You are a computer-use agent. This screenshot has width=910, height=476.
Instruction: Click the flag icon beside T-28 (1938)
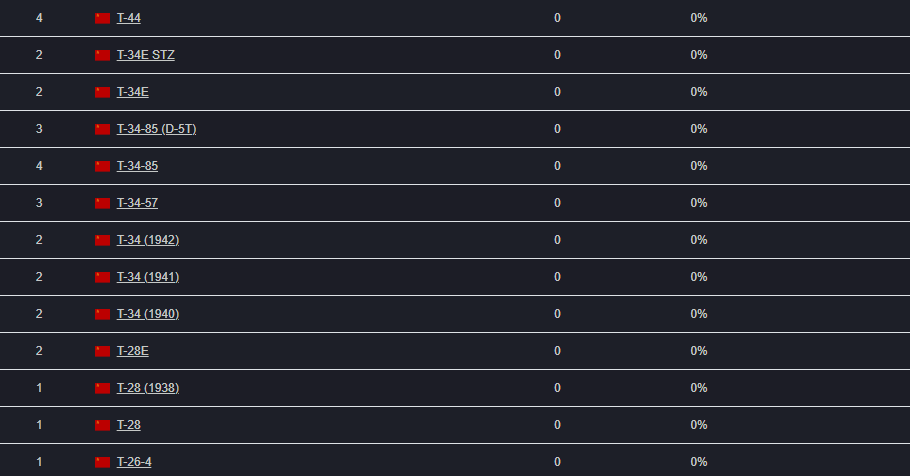102,388
